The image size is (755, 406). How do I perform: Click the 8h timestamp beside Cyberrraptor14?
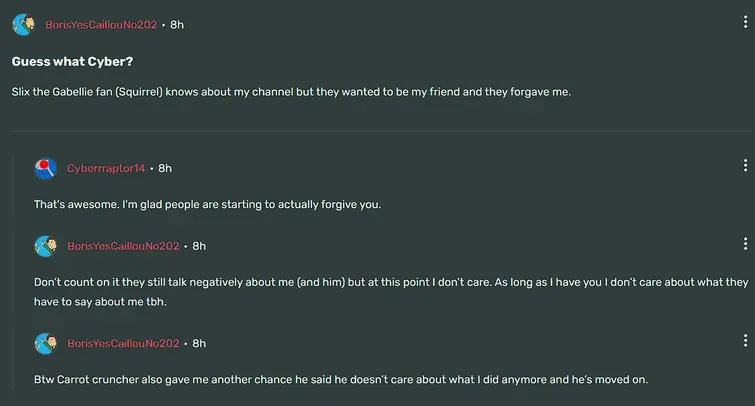click(x=165, y=168)
